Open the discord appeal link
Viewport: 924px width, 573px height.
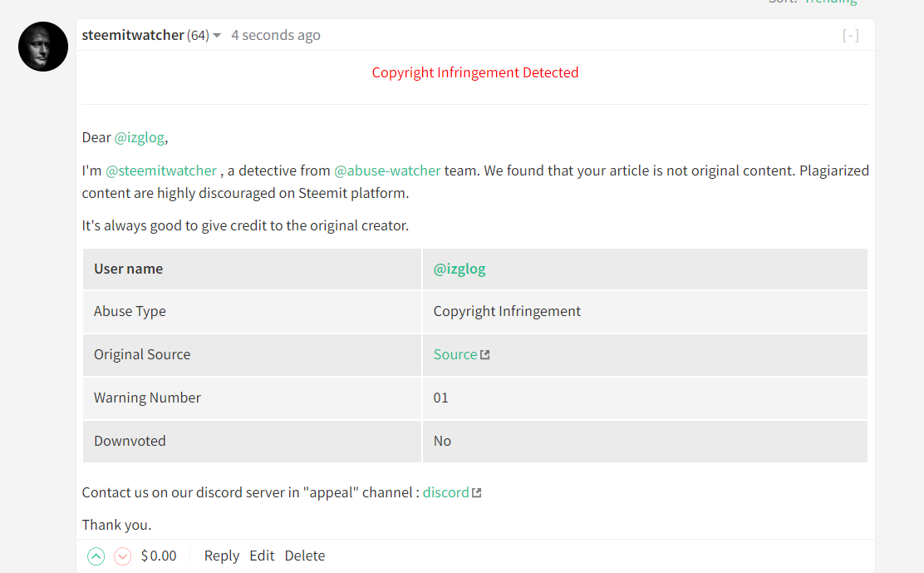coord(445,492)
